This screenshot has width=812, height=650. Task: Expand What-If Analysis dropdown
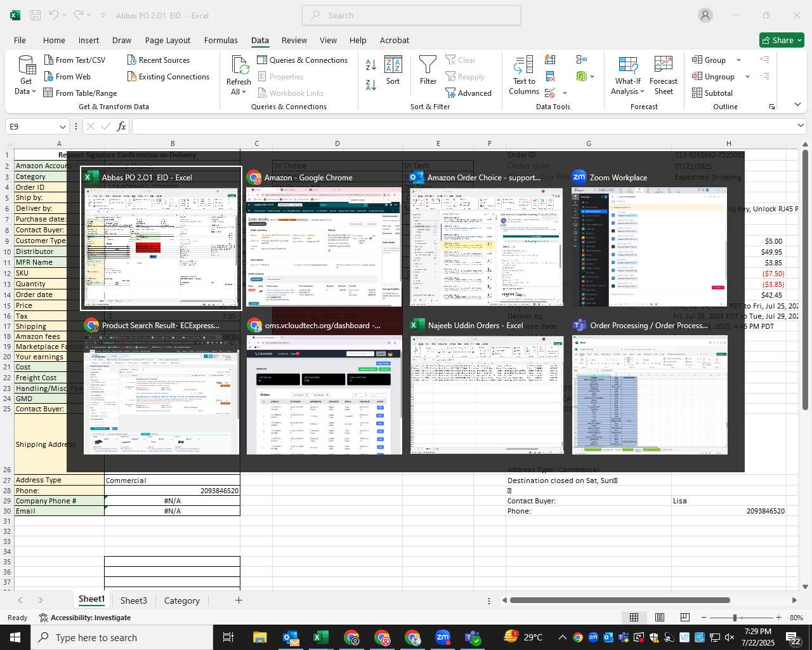point(642,91)
